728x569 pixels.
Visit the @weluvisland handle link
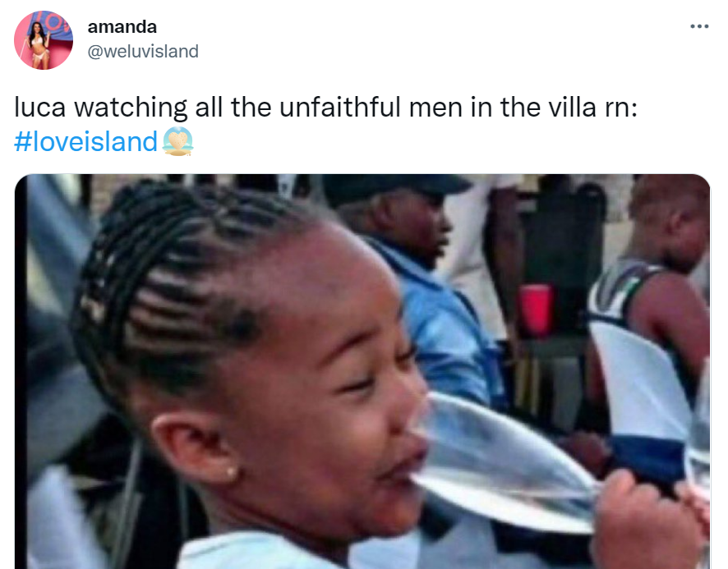143,51
